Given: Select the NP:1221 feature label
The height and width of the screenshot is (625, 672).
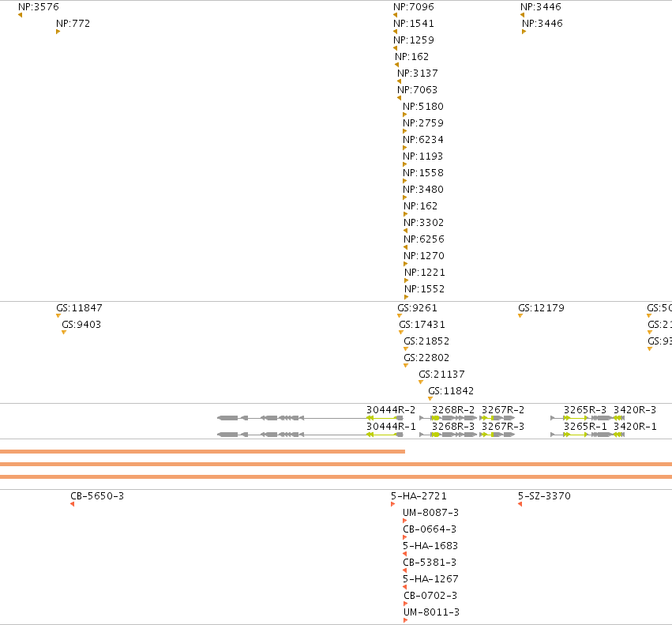Looking at the screenshot, I should tap(425, 273).
